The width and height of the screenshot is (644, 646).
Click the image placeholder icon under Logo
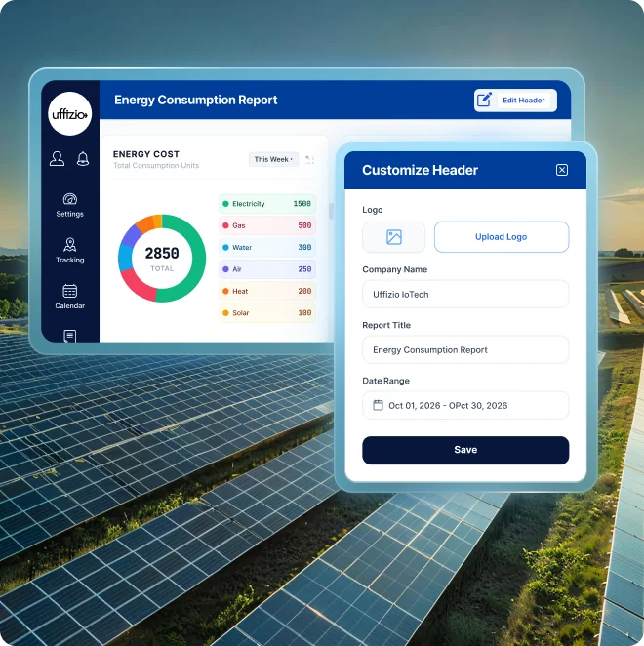click(394, 237)
